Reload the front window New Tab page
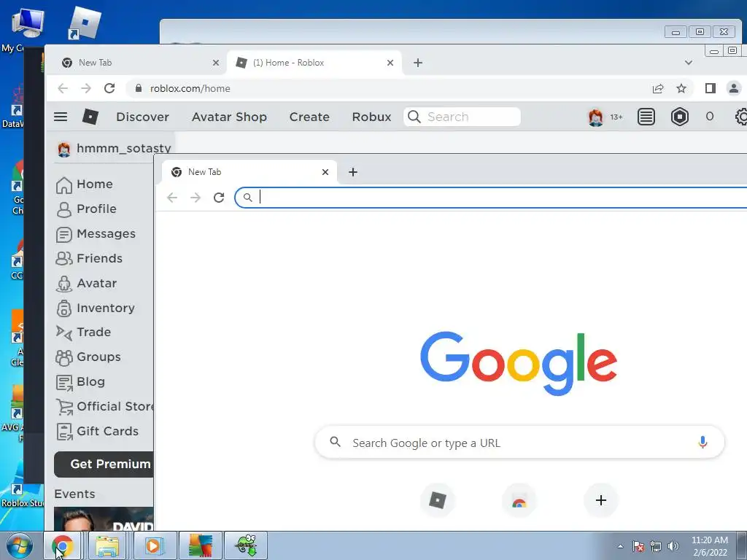747x560 pixels. coord(219,198)
